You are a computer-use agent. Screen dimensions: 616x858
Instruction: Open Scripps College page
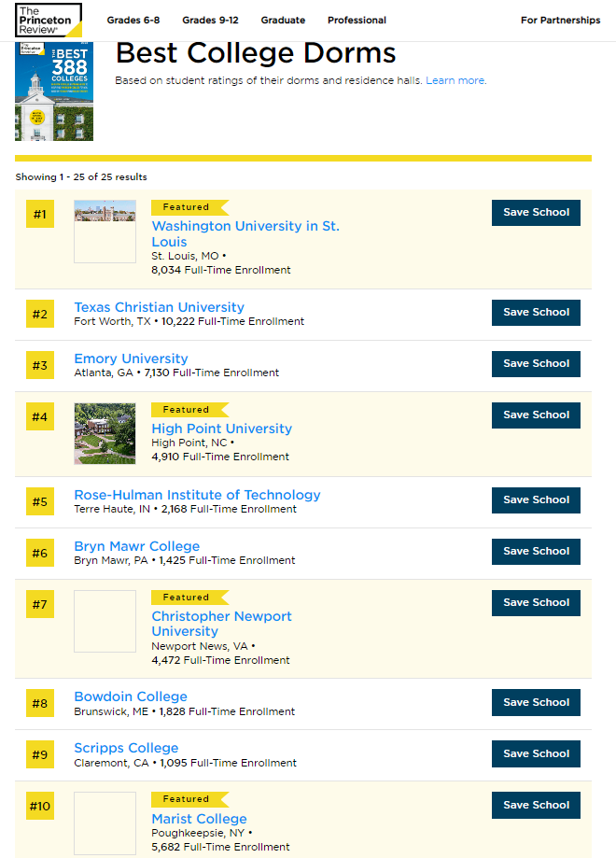[126, 748]
